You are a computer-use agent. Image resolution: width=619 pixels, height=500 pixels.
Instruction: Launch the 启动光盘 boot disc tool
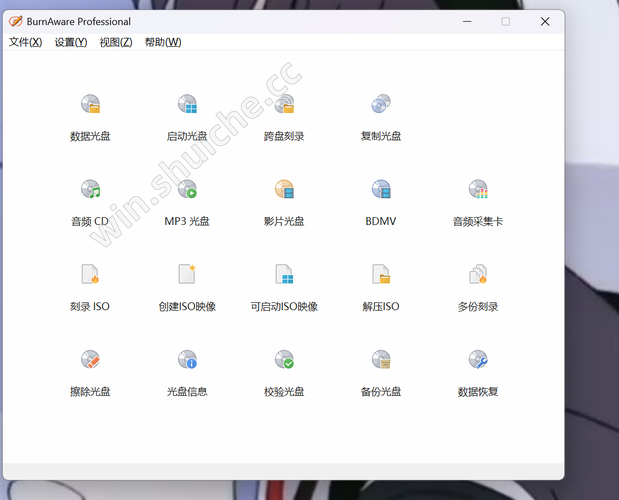point(187,118)
